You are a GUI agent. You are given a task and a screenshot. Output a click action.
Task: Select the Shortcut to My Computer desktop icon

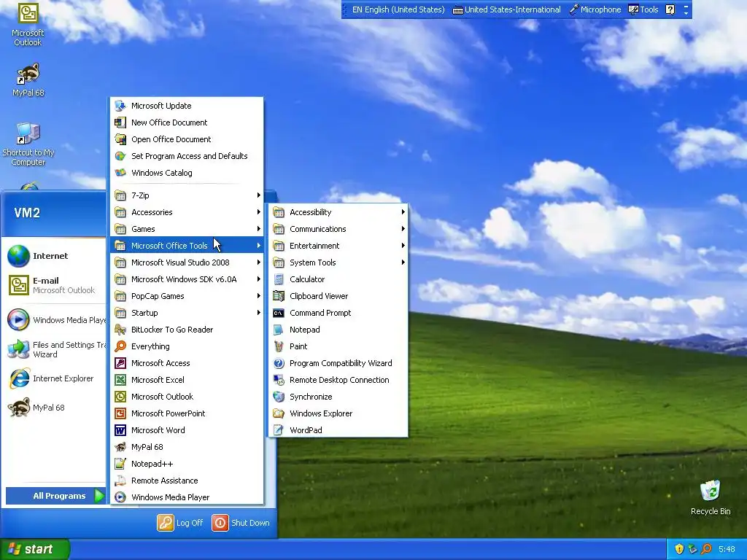tap(28, 144)
